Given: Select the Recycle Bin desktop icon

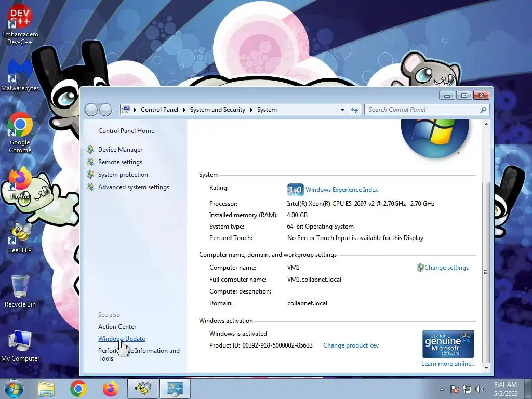Looking at the screenshot, I should [20, 291].
